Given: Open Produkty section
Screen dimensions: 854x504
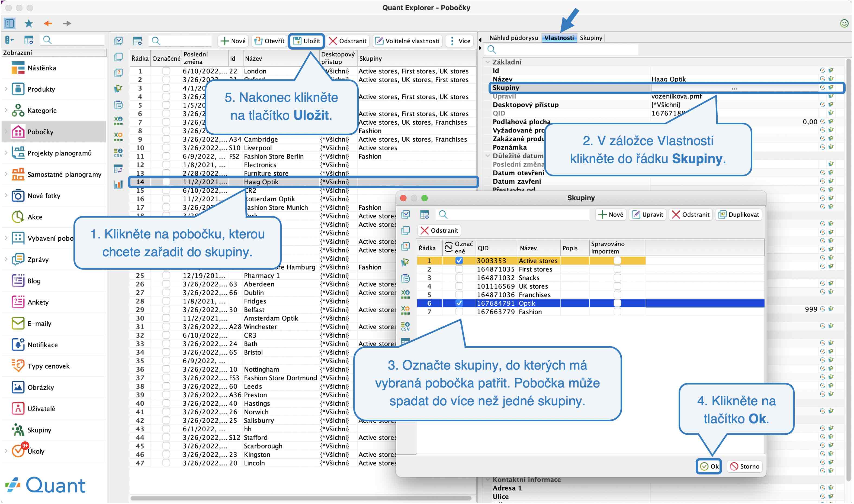Looking at the screenshot, I should (41, 89).
